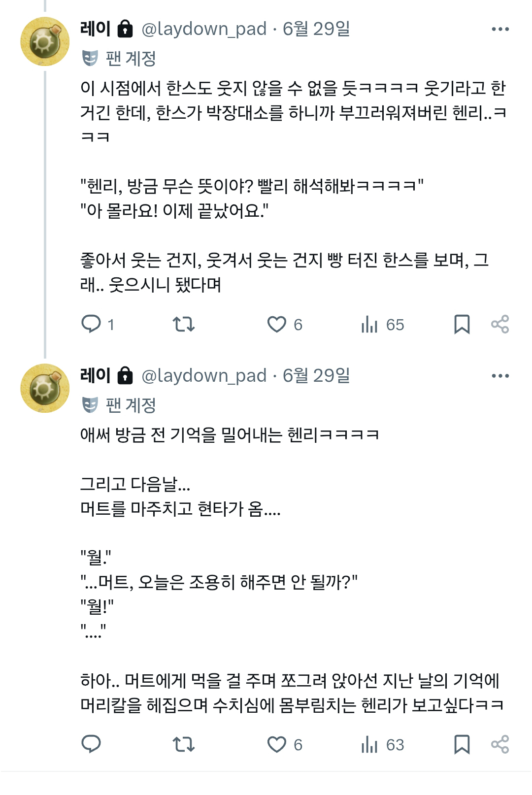Click the 6월 29일 timestamp on second tweet
Viewport: 532px width, 795px height.
point(316,376)
